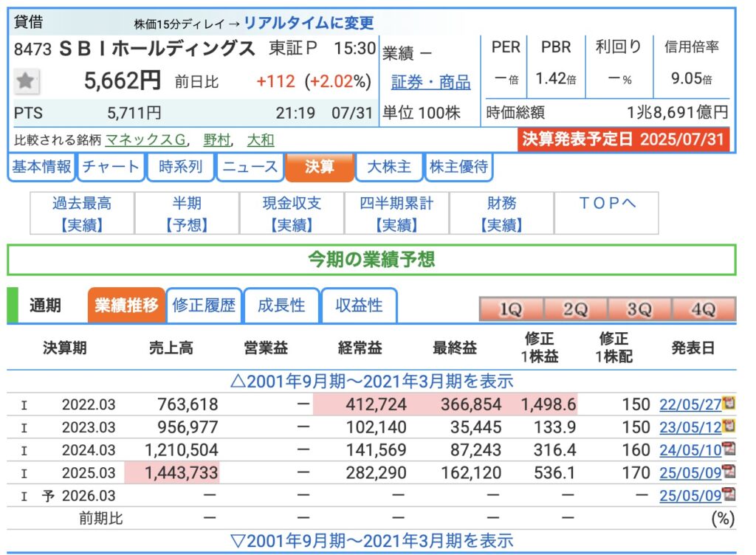756x555 pixels.
Task: Click the company name ＳＢＩホールディングス
Action: tap(157, 49)
